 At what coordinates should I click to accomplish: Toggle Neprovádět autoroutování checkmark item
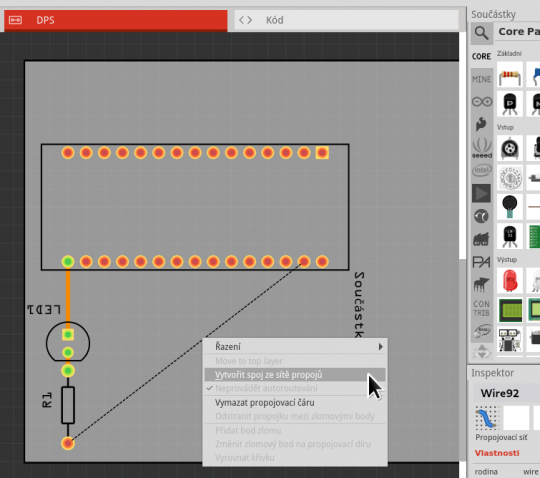click(295, 388)
